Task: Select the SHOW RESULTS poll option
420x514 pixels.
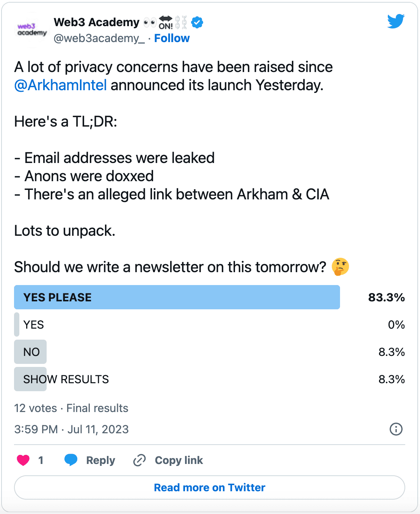Action: 210,379
